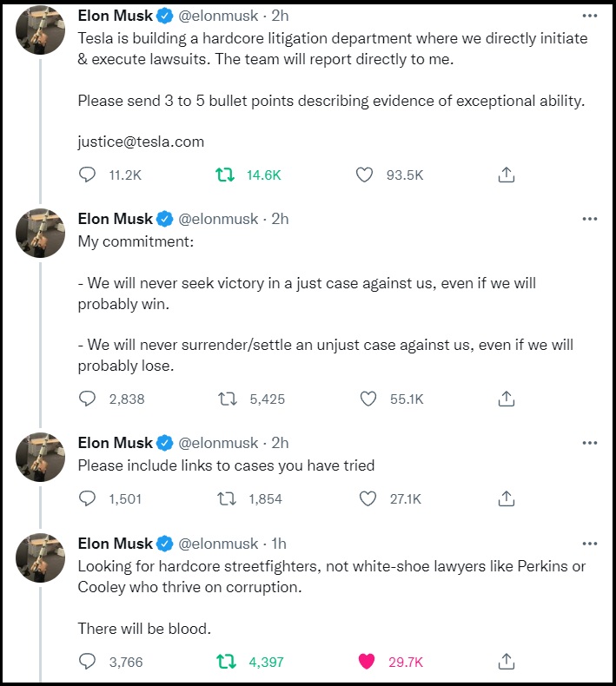Open the @elonmusk handle on first tweet
The width and height of the screenshot is (616, 686).
pos(218,16)
